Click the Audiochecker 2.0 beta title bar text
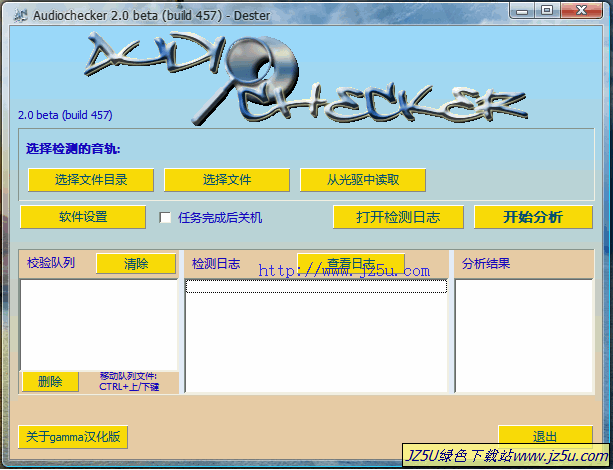The height and width of the screenshot is (470, 613). click(152, 16)
